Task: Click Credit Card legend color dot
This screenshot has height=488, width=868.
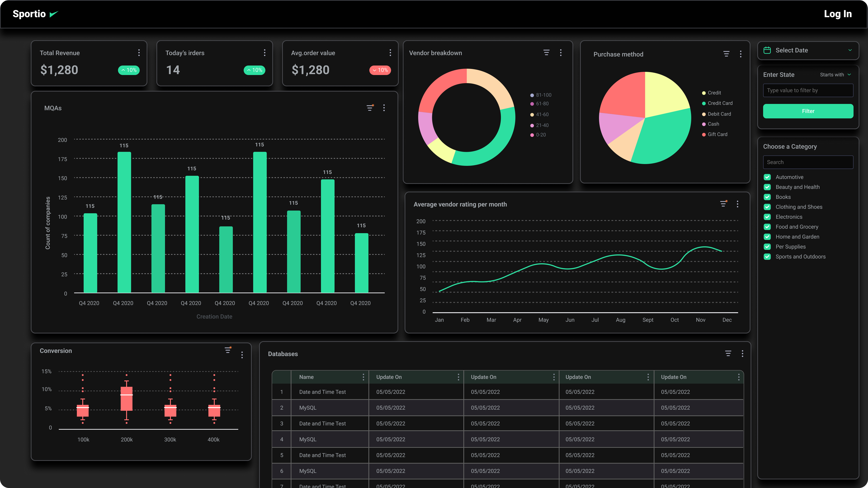Action: pyautogui.click(x=704, y=103)
